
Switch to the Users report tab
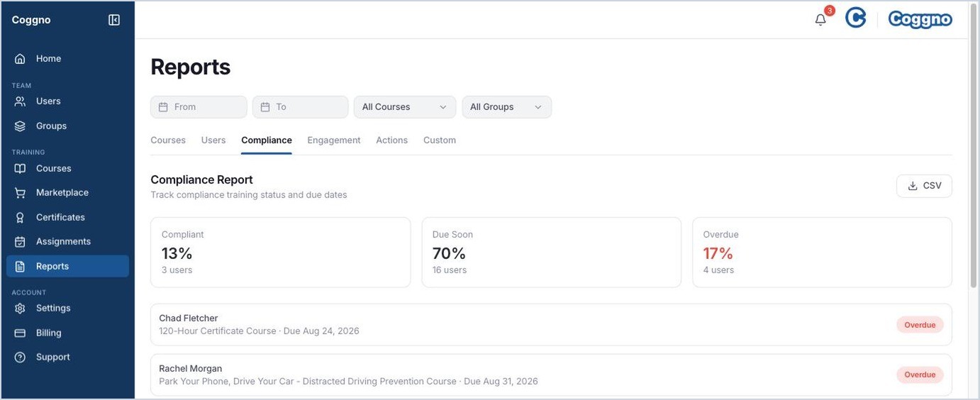(x=213, y=140)
